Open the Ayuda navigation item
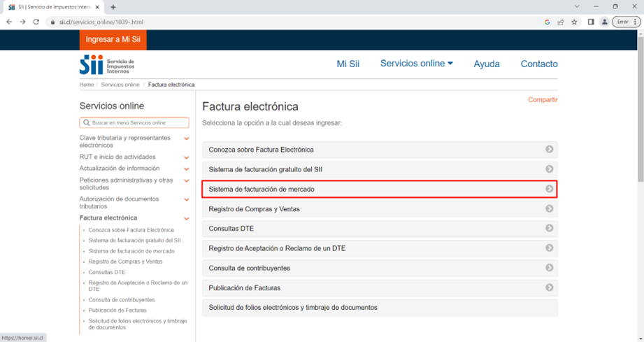Image resolution: width=644 pixels, height=342 pixels. (487, 64)
